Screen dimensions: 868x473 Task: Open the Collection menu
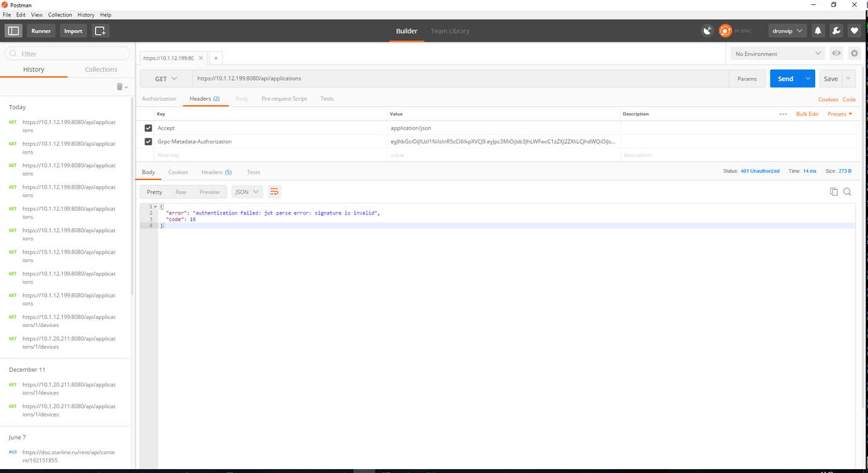[x=60, y=14]
